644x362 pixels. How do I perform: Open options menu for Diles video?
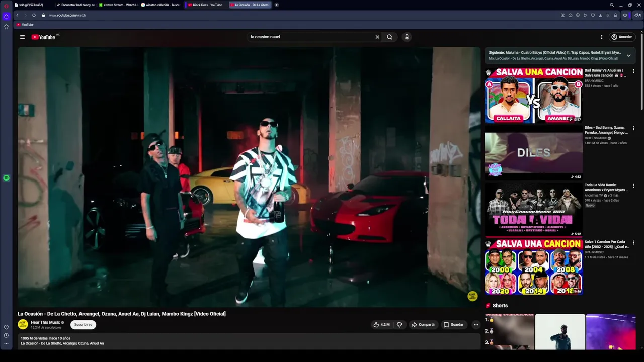tap(633, 128)
